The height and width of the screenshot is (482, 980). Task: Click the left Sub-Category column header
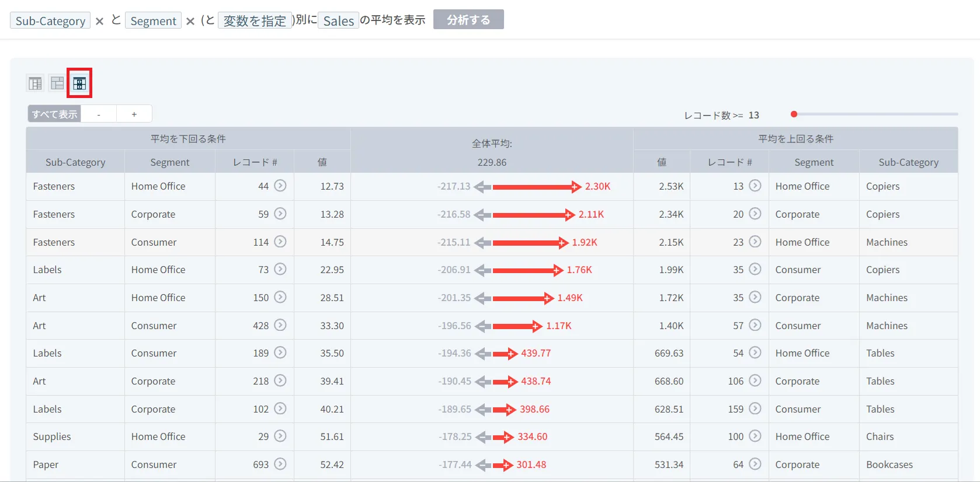coord(75,162)
